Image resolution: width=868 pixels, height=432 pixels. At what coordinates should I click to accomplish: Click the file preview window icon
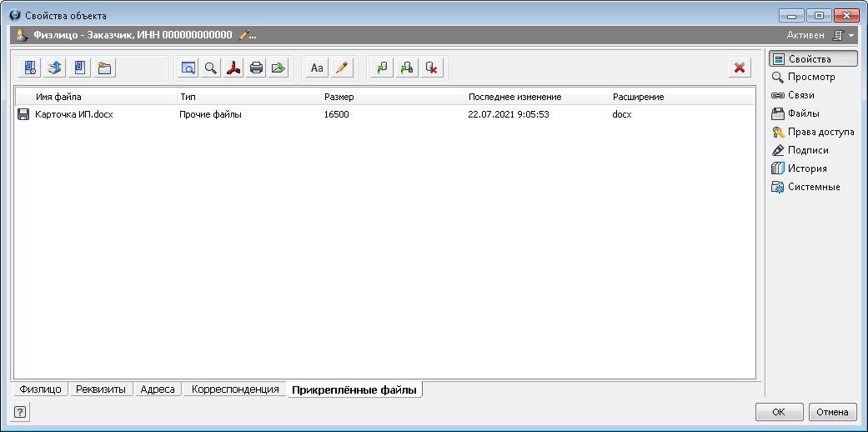coord(189,68)
